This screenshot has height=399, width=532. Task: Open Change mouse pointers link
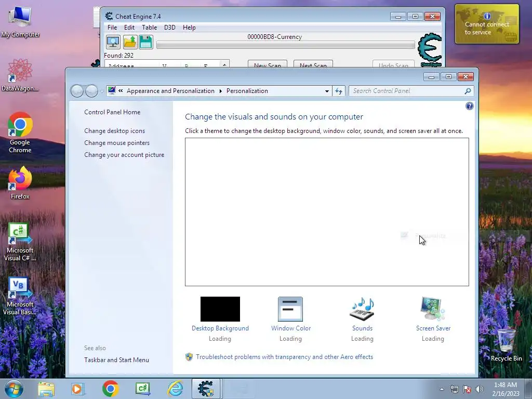[x=117, y=143]
